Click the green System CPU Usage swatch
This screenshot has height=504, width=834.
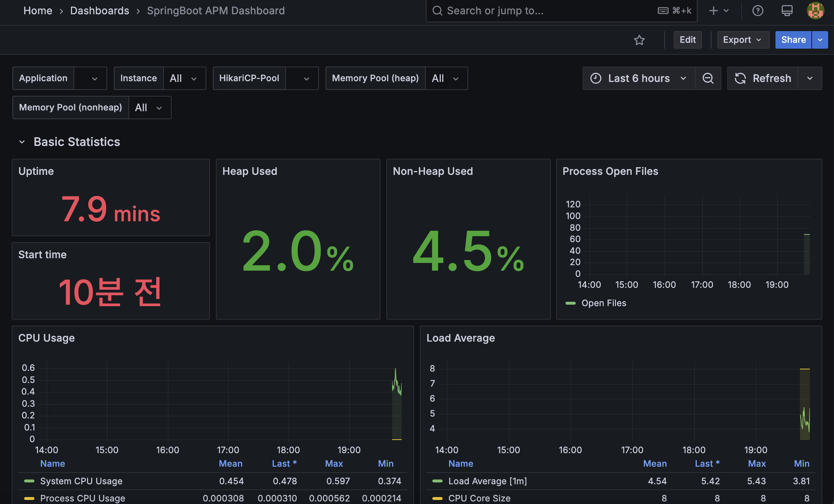coord(29,481)
